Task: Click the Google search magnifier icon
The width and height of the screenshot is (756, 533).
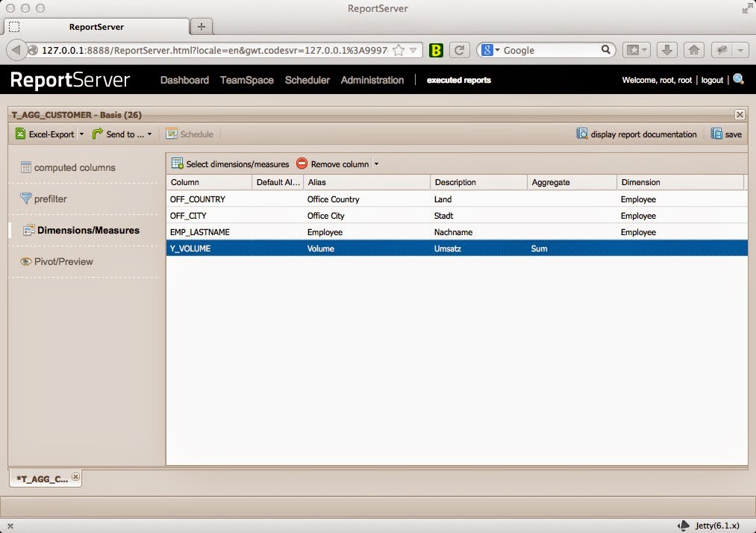Action: pyautogui.click(x=605, y=50)
